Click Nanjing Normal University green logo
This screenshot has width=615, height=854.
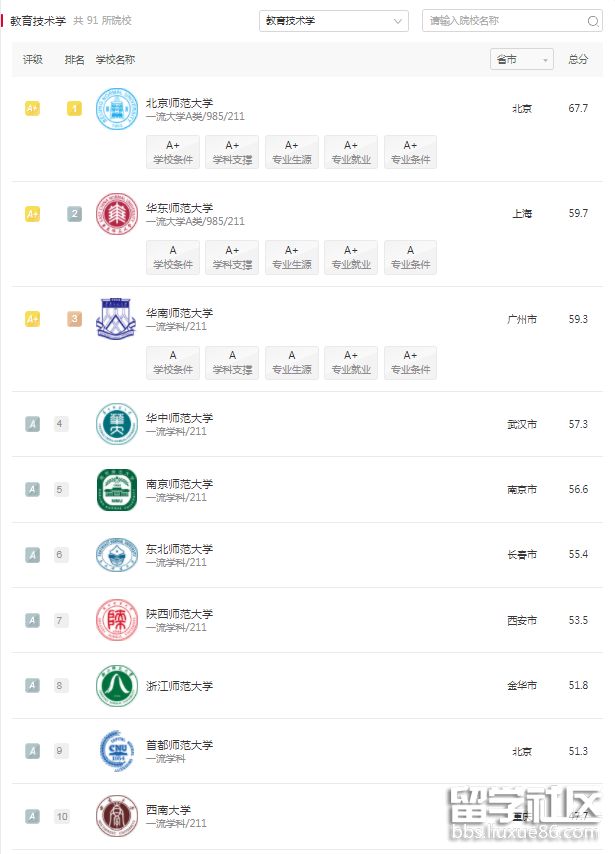pos(116,489)
